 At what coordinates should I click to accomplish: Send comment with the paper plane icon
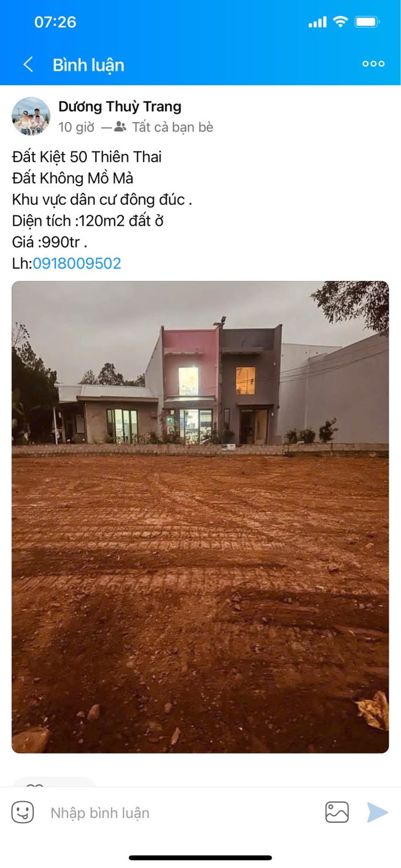378,812
